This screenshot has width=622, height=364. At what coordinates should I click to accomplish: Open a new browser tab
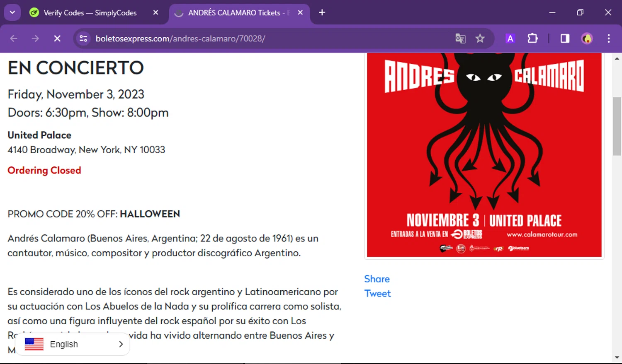click(x=322, y=13)
